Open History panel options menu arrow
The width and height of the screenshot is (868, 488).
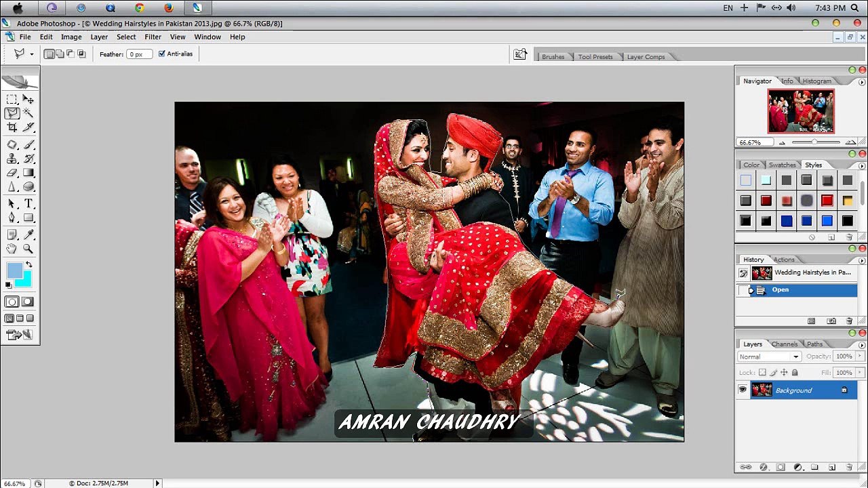click(x=862, y=260)
